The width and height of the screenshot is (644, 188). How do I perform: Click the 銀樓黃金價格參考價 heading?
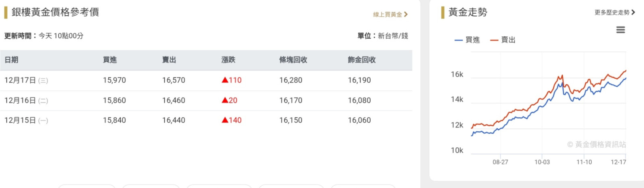(55, 12)
